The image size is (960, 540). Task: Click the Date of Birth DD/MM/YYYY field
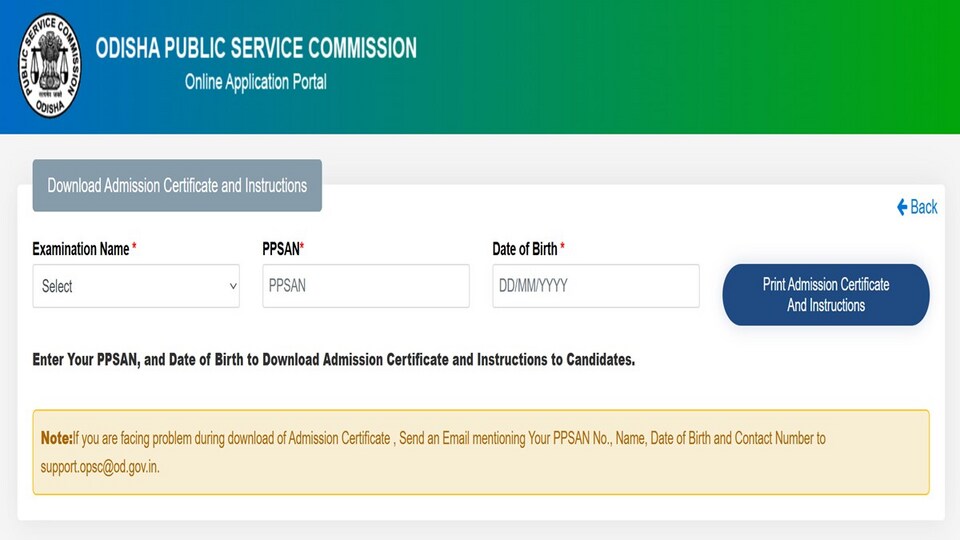point(596,286)
